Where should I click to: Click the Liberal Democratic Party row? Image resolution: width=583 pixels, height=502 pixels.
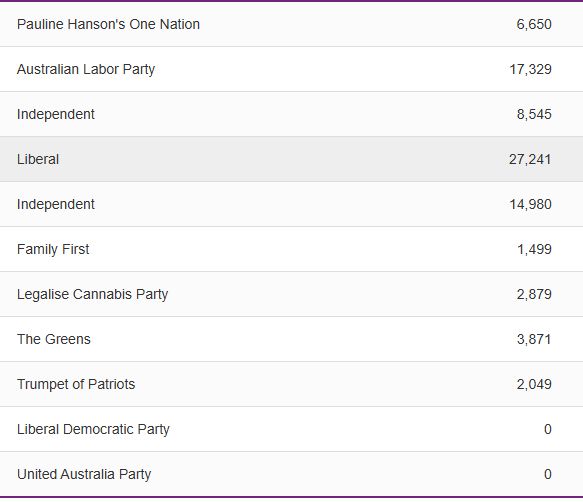(x=292, y=429)
